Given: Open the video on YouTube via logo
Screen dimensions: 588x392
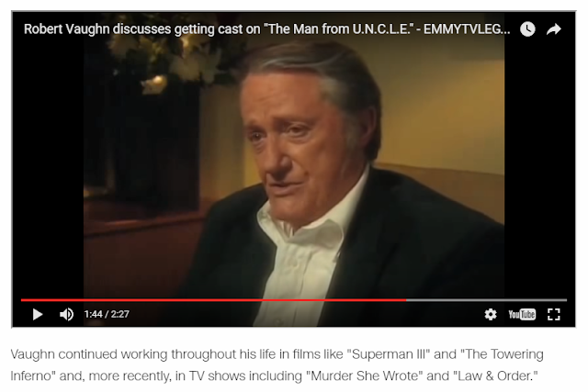Looking at the screenshot, I should click(x=522, y=314).
